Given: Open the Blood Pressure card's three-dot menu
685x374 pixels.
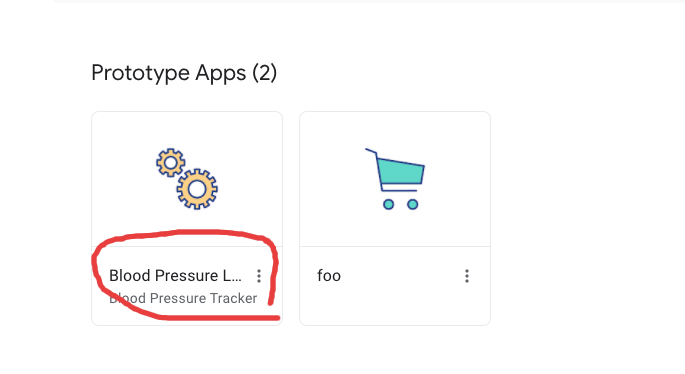Looking at the screenshot, I should click(259, 276).
